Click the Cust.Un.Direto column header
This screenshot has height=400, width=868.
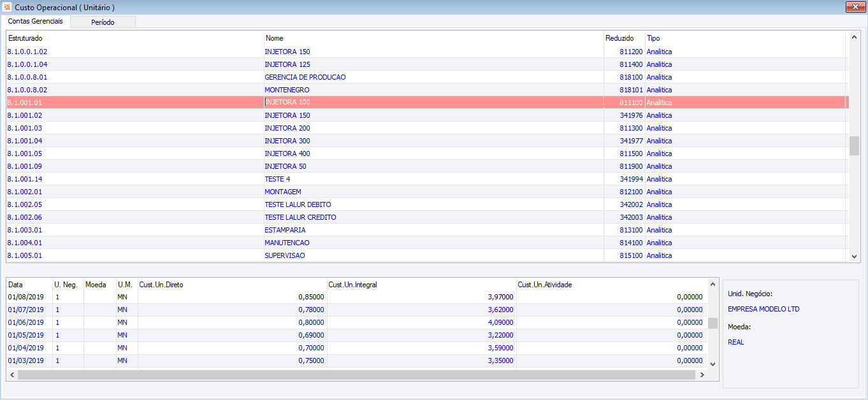point(232,285)
